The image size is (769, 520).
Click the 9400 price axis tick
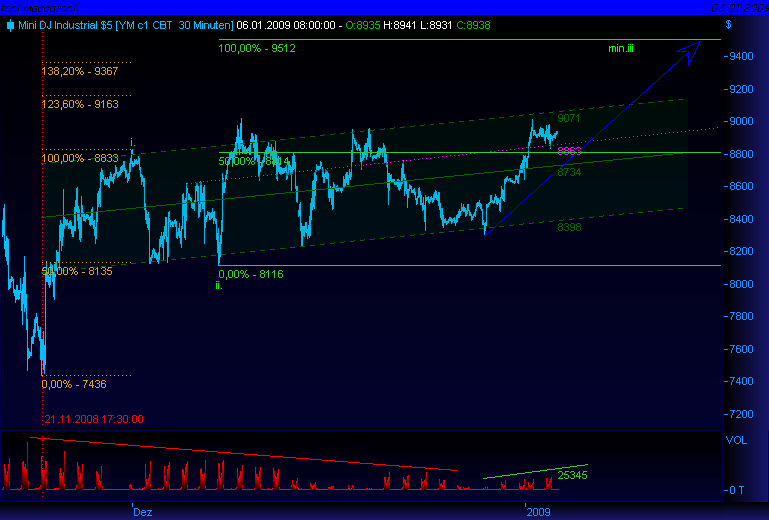point(741,56)
